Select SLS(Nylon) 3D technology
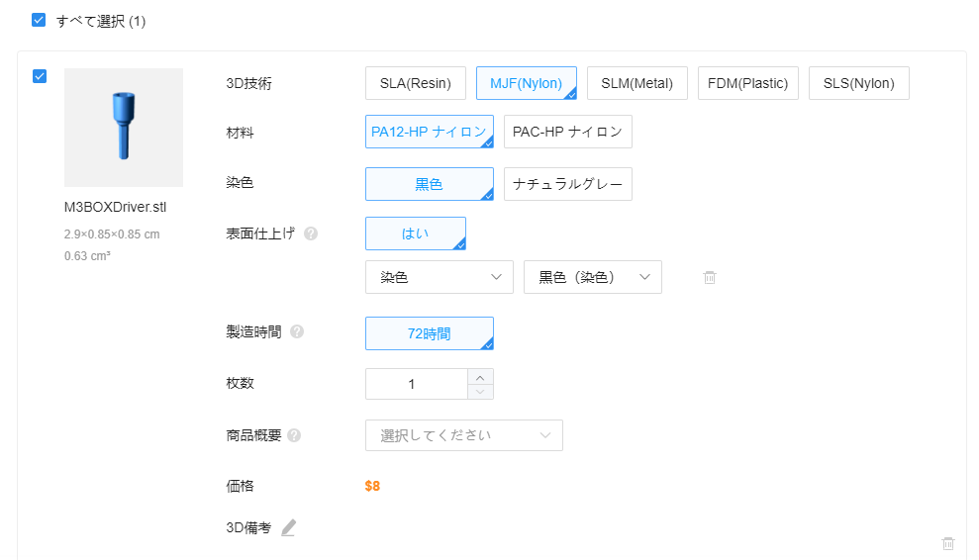This screenshot has width=979, height=560. coord(858,83)
